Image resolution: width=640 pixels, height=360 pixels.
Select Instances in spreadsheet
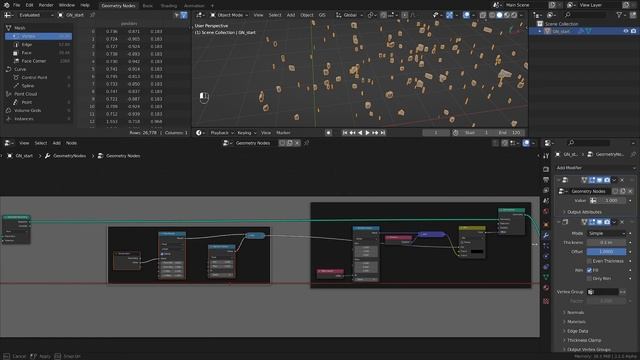[38, 119]
